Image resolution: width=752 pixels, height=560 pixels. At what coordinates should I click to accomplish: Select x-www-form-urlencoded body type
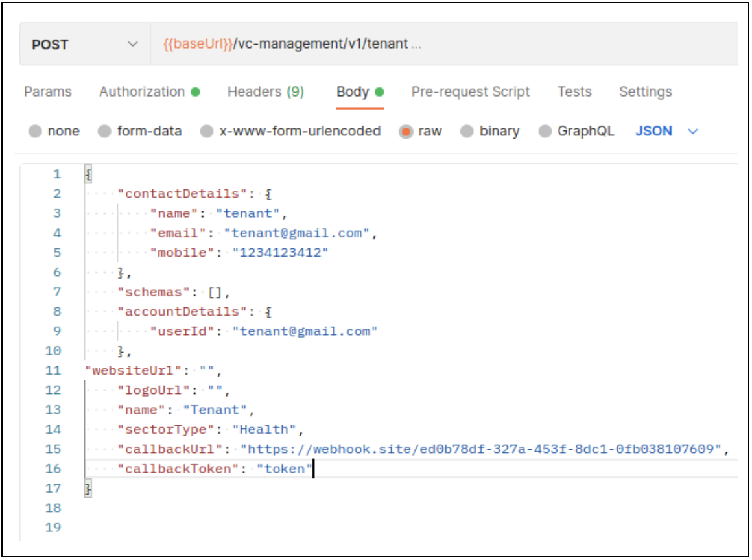(x=207, y=132)
